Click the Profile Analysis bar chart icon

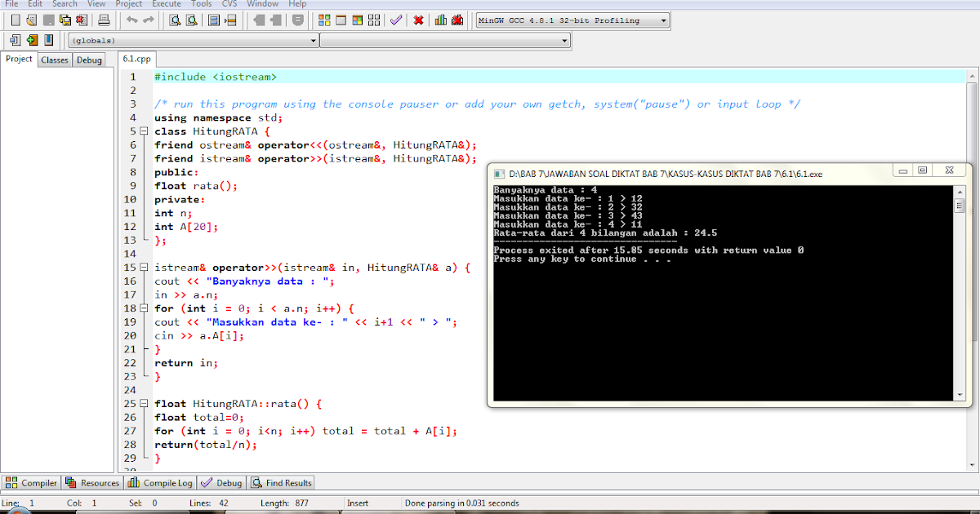441,20
